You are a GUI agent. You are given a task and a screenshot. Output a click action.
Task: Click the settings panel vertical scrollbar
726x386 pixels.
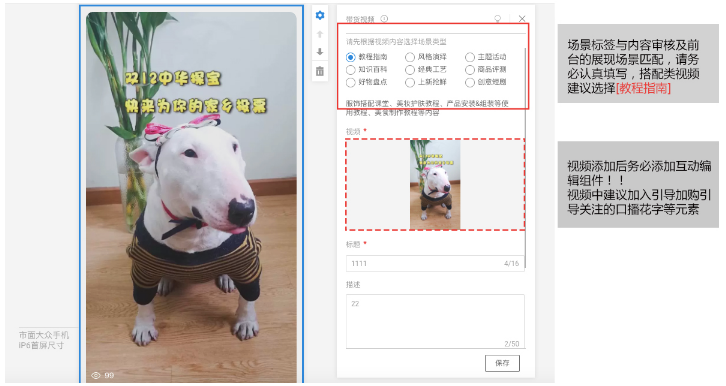click(526, 157)
